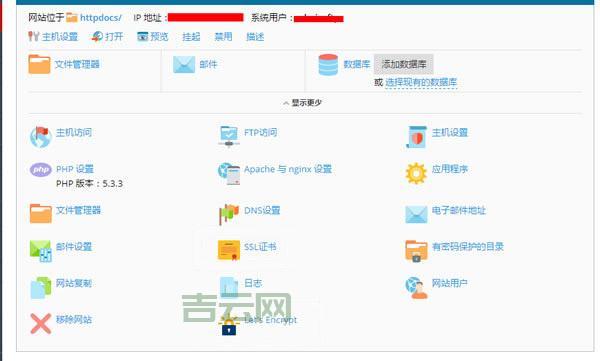
Task: Open the 主机设置 wrench icon in top toolbar
Action: [34, 36]
